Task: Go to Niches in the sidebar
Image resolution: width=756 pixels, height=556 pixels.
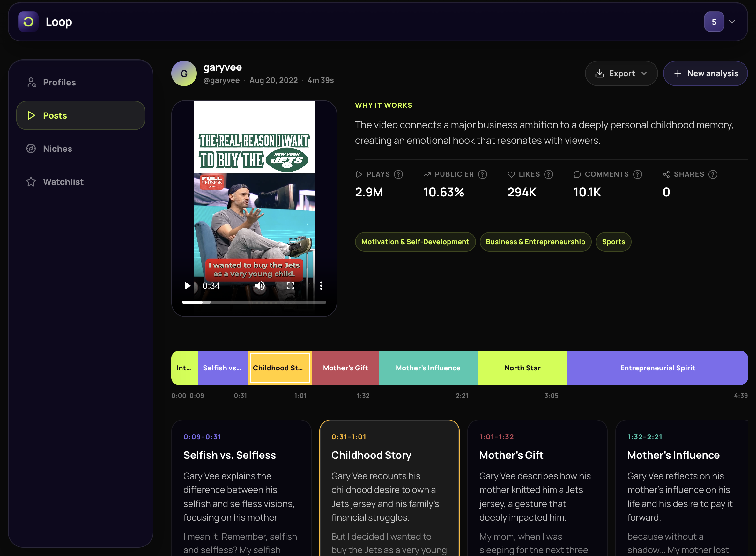Action: (x=80, y=149)
